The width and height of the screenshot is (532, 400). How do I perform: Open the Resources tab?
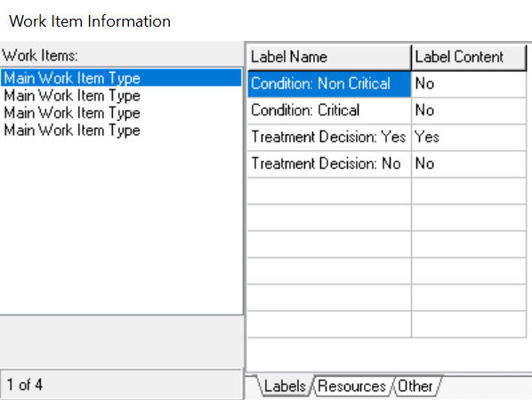pos(351,386)
